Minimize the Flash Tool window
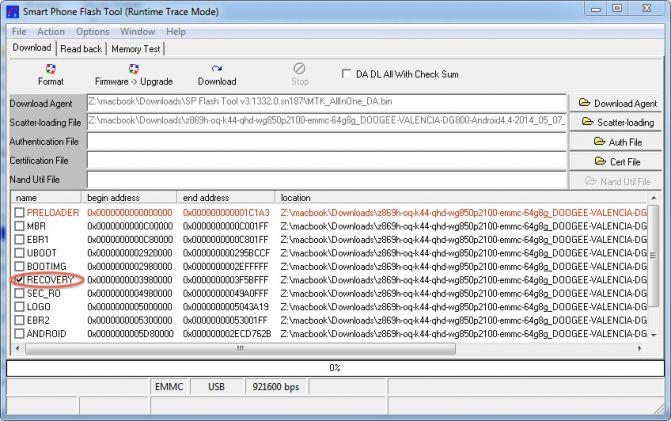This screenshot has height=421, width=671. point(596,9)
